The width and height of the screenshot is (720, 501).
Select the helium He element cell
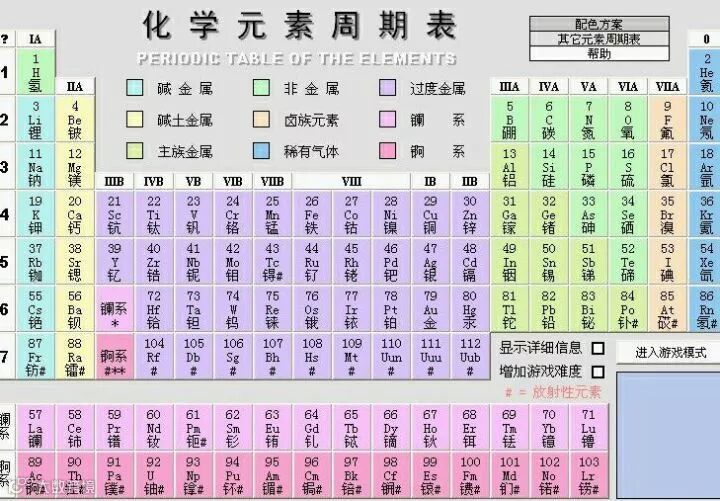click(x=706, y=72)
